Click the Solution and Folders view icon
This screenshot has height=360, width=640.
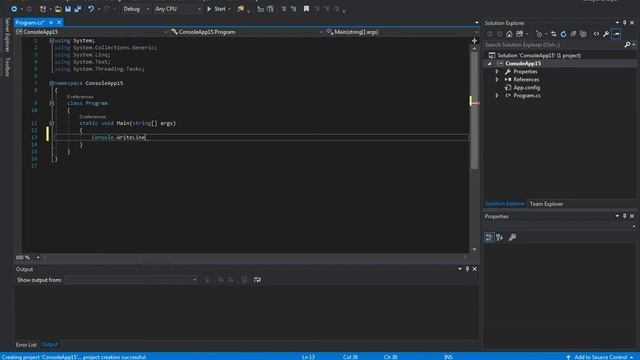click(520, 34)
